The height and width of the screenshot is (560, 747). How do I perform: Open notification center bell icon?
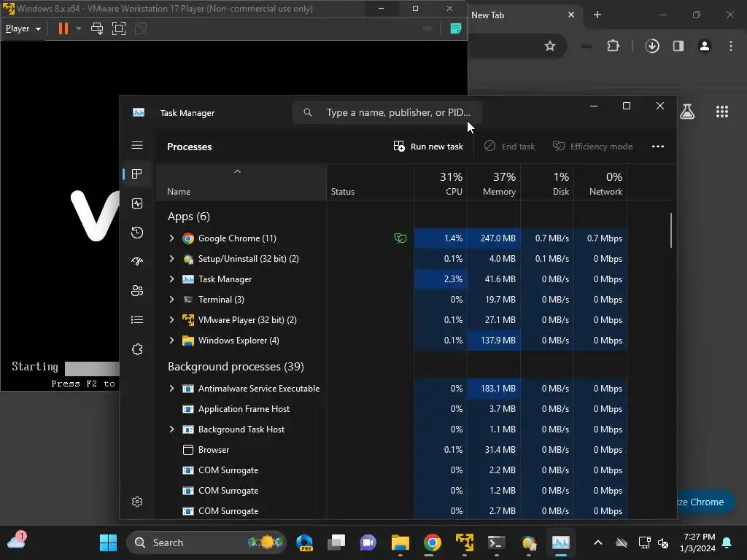[x=727, y=542]
